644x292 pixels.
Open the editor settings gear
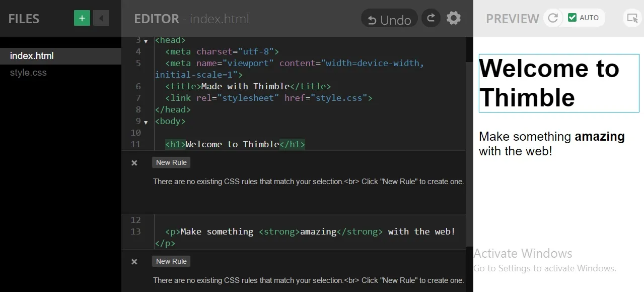coord(453,18)
